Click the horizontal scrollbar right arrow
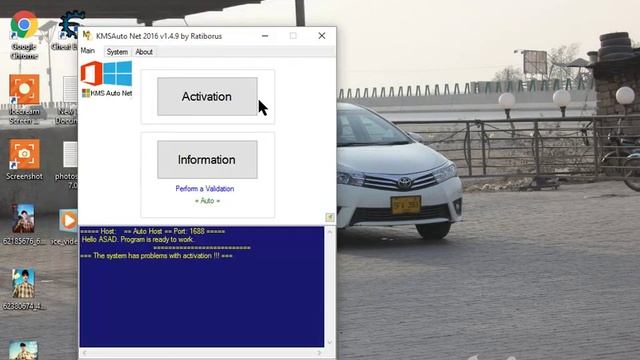Viewport: 640px width, 360px height. [x=319, y=353]
